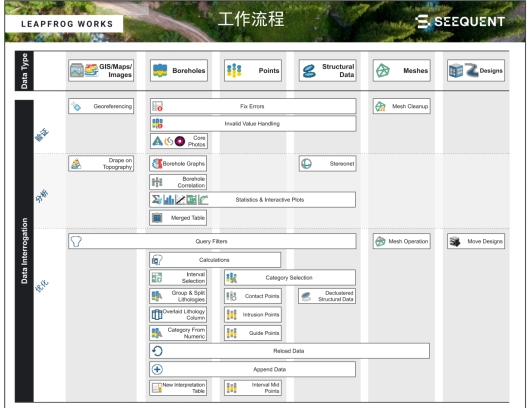Click the Seequent logo
This screenshot has height=408, width=532.
tap(460, 21)
